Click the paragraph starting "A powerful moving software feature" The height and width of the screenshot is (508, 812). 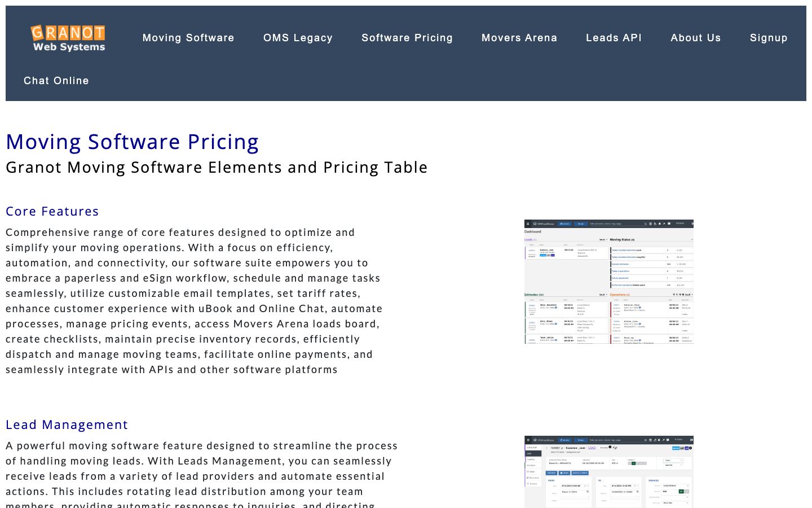[x=202, y=474]
